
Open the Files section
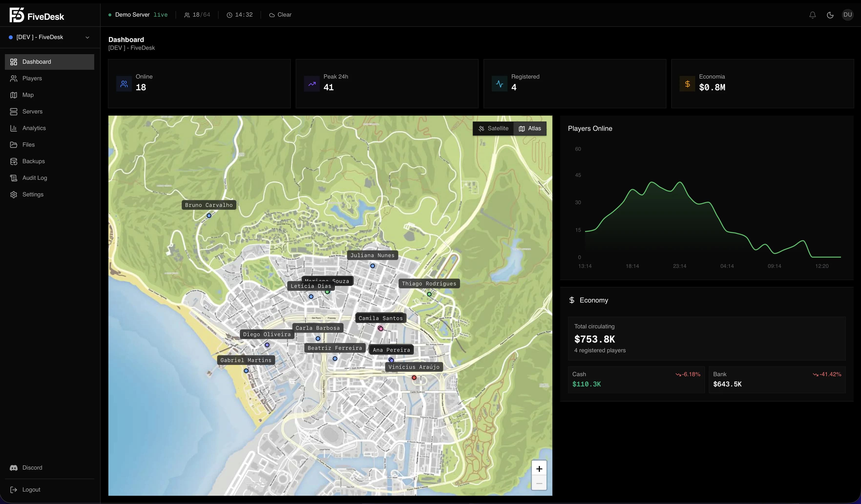pyautogui.click(x=50, y=145)
